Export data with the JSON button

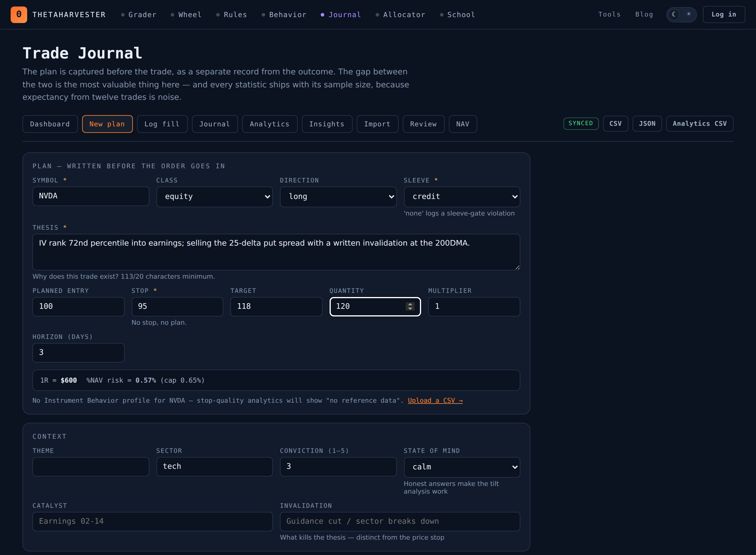(x=647, y=124)
